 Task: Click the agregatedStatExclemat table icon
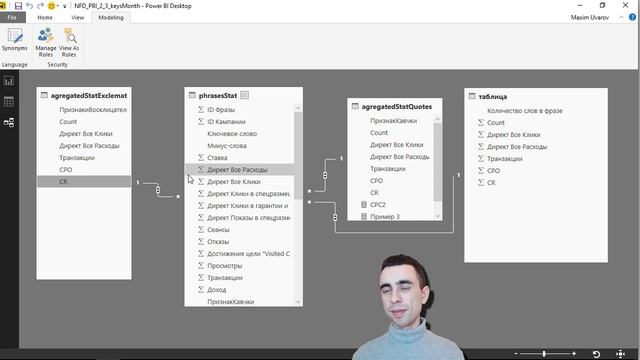pyautogui.click(x=44, y=95)
